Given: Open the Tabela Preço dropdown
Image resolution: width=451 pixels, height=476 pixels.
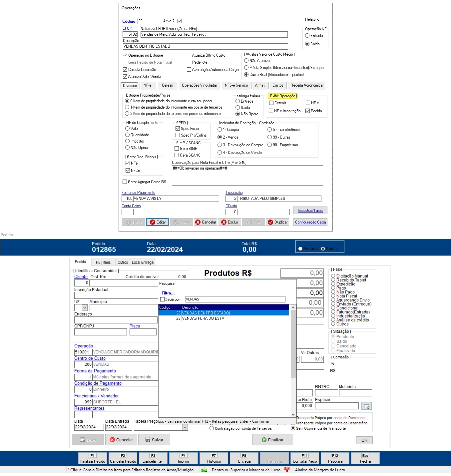Looking at the screenshot, I should click(185, 427).
